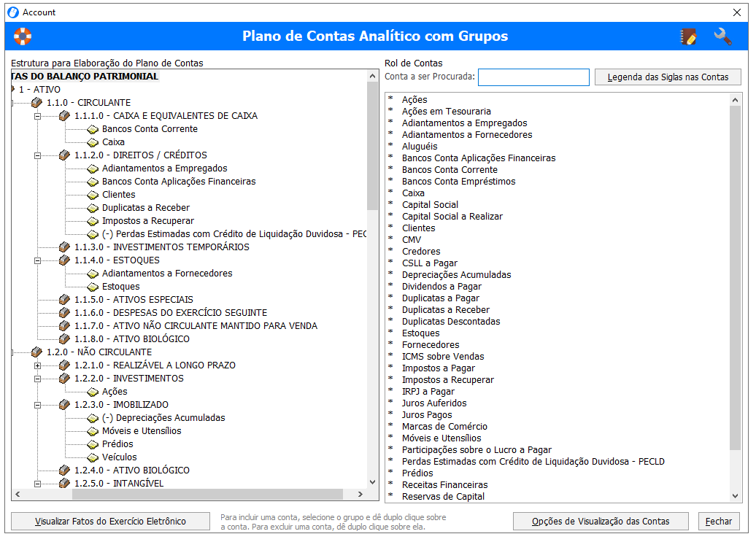The image size is (756, 542).
Task: Collapse the 1.2.5.0 INTANGÍVEL node
Action: click(x=38, y=484)
